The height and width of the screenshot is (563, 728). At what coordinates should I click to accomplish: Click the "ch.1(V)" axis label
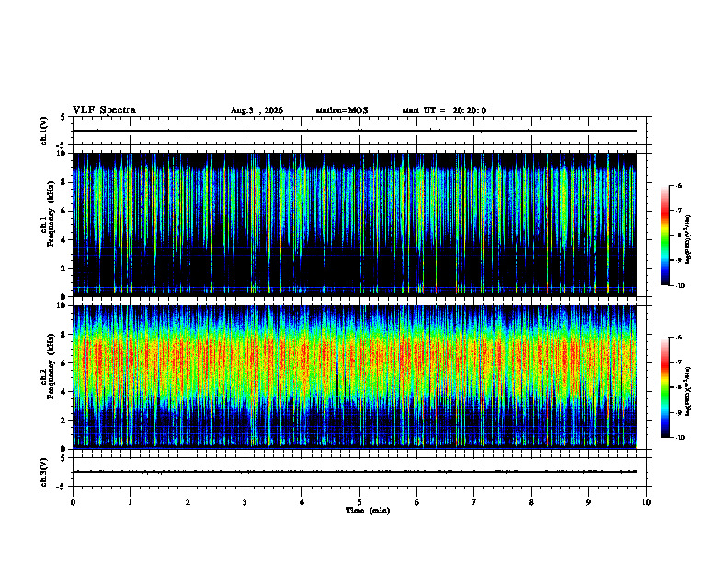[43, 131]
